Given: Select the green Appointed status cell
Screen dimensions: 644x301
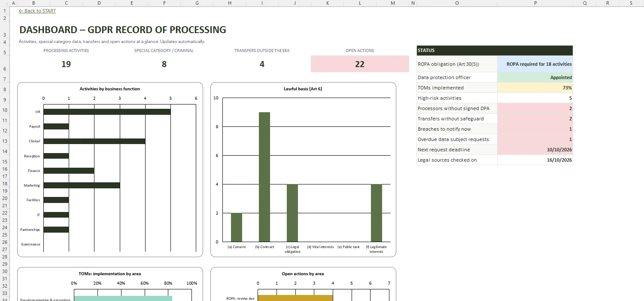Looking at the screenshot, I should tap(535, 77).
